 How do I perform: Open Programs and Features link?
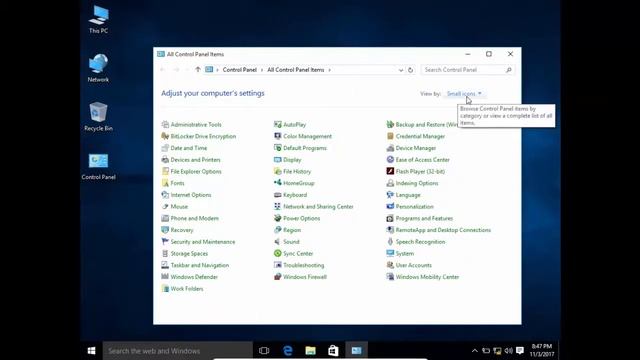pyautogui.click(x=424, y=218)
